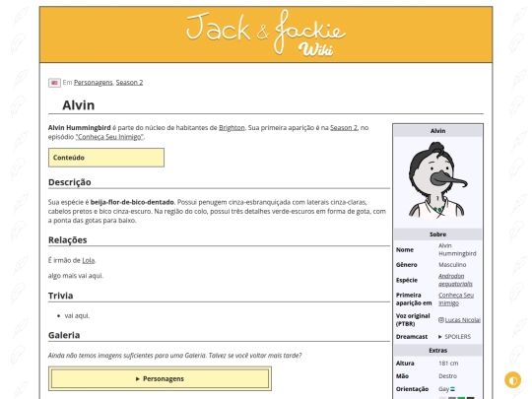532x399 pixels.
Task: Follow the Lola link
Action: 89,260
